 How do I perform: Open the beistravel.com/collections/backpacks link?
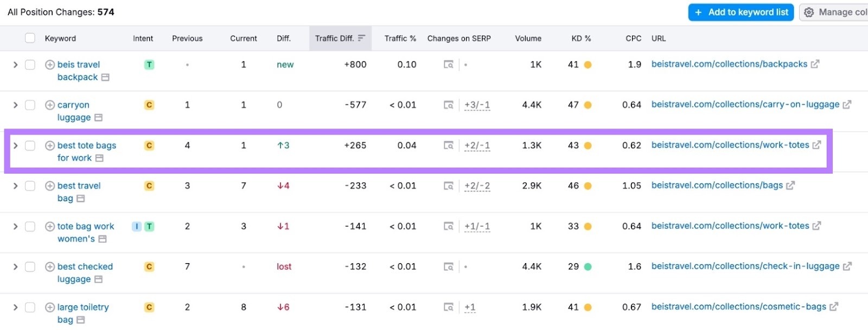coord(729,64)
